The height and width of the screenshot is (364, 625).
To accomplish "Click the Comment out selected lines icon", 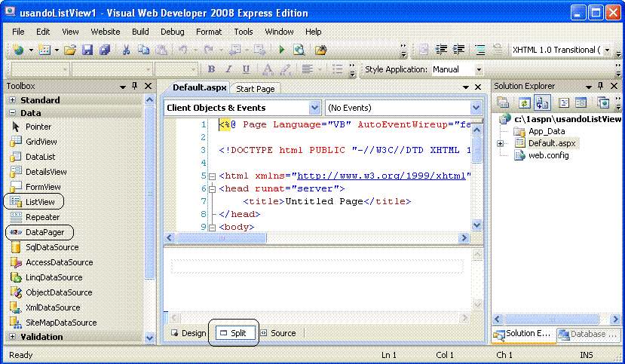I will [480, 50].
